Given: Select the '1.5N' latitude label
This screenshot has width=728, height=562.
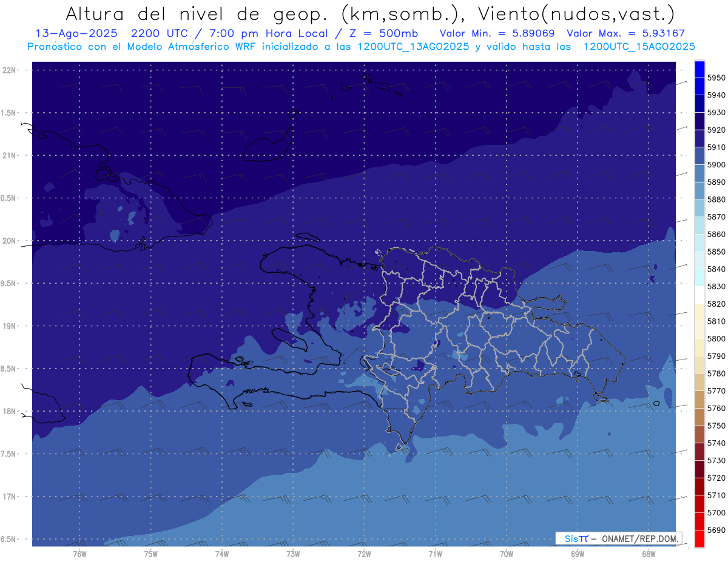Looking at the screenshot, I should [8, 113].
